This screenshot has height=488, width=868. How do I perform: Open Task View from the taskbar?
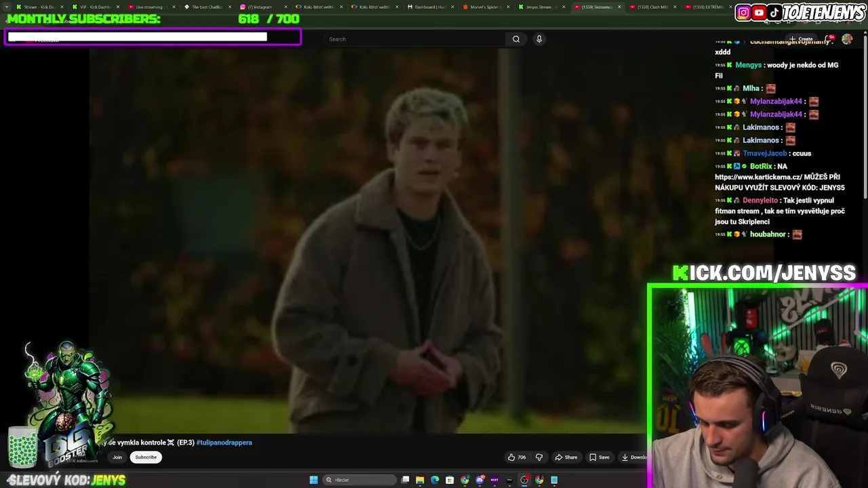[405, 480]
